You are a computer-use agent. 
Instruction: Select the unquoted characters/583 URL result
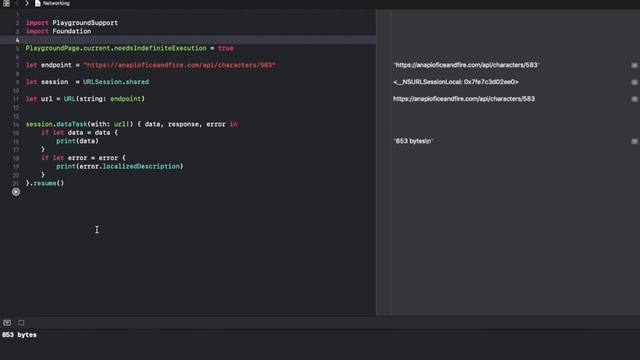pyautogui.click(x=464, y=99)
